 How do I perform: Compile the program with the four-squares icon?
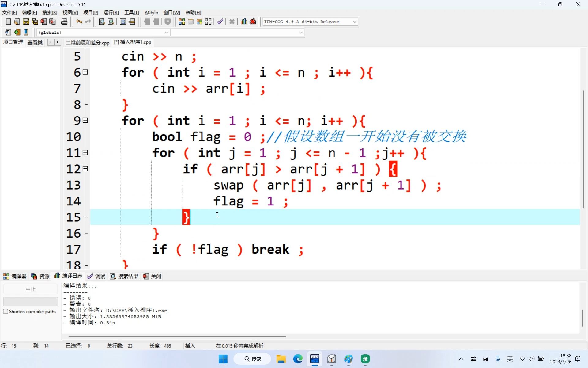(x=182, y=22)
